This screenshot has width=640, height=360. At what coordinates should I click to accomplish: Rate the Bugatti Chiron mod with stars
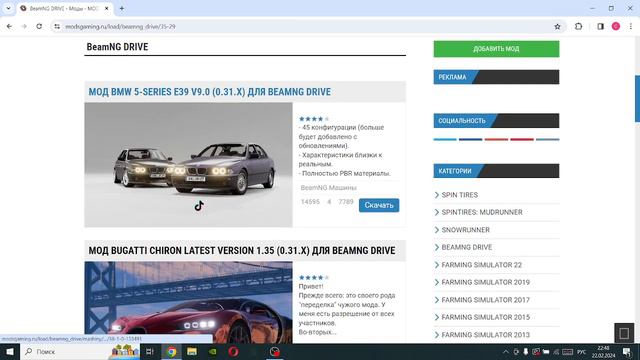click(314, 278)
